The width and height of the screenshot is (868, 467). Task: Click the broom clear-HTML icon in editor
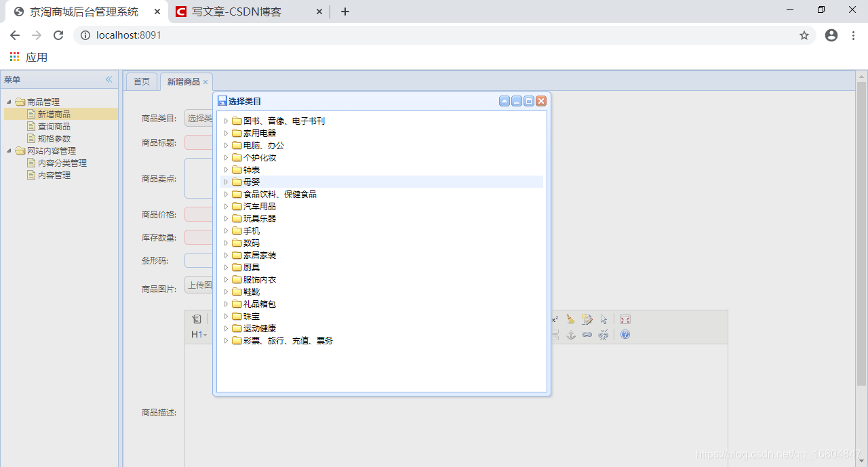pos(571,319)
